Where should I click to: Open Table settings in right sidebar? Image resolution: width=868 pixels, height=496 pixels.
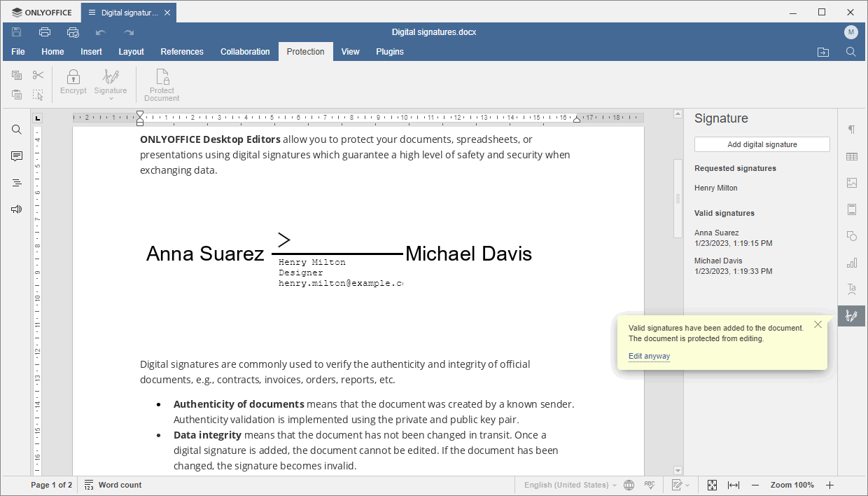tap(851, 156)
